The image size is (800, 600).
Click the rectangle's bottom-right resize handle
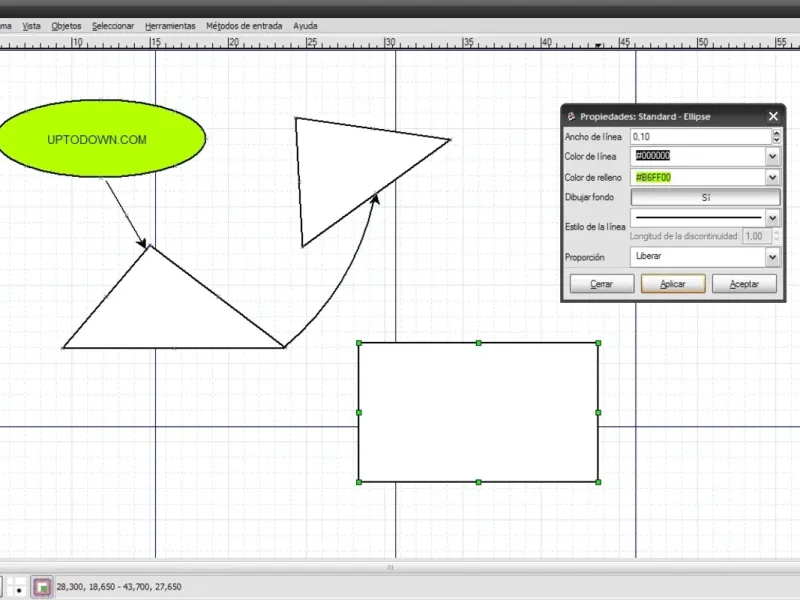pyautogui.click(x=598, y=482)
